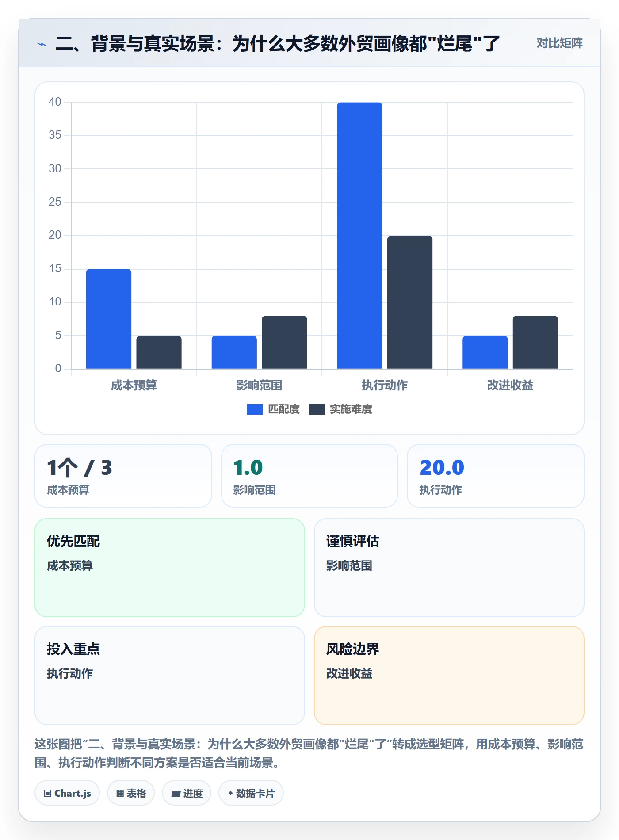Select the dark 影响范围 bar

[x=284, y=342]
